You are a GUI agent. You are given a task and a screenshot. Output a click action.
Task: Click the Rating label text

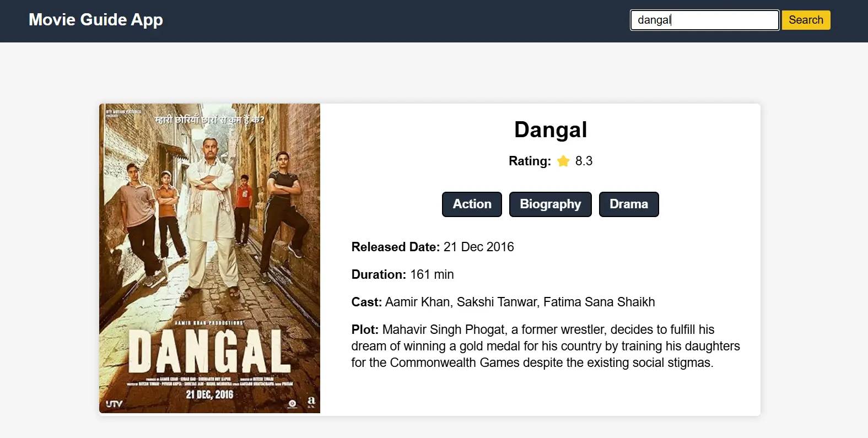(530, 161)
